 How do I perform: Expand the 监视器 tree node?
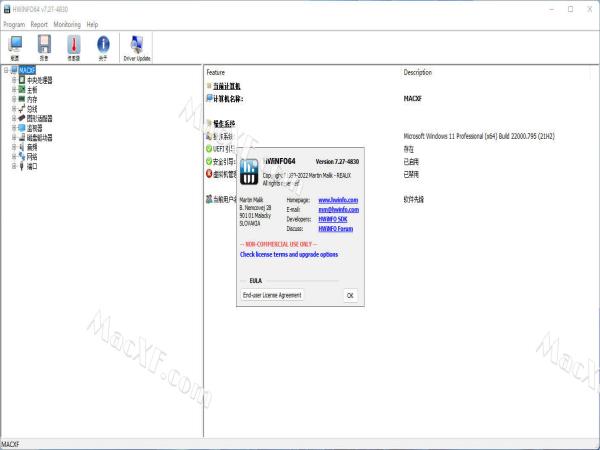14,128
